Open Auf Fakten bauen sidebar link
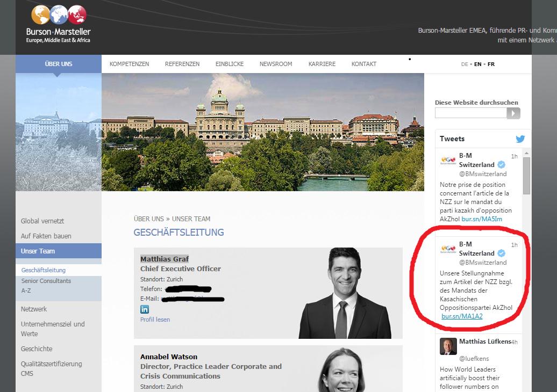The width and height of the screenshot is (557, 392). (x=46, y=236)
